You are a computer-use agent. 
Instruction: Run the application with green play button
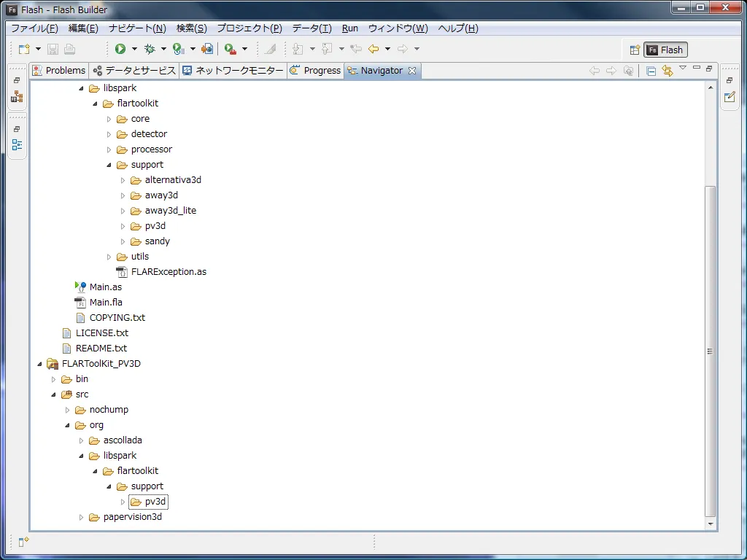(x=120, y=49)
